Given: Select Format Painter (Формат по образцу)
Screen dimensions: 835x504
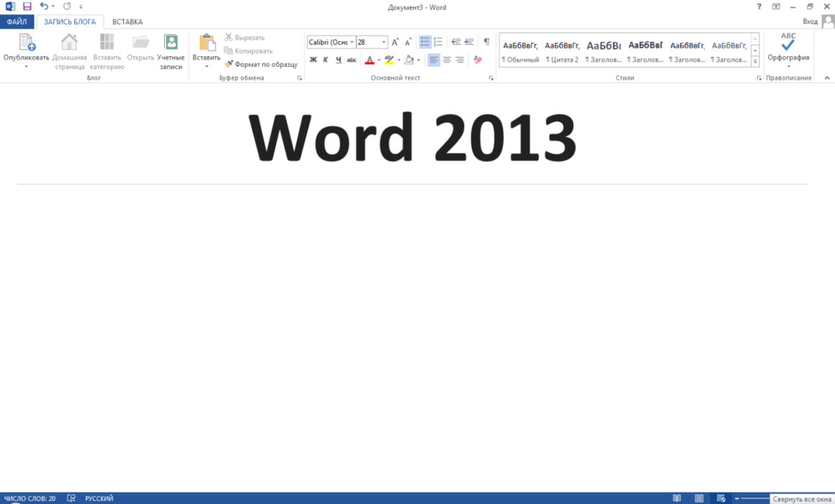Looking at the screenshot, I should click(x=261, y=64).
